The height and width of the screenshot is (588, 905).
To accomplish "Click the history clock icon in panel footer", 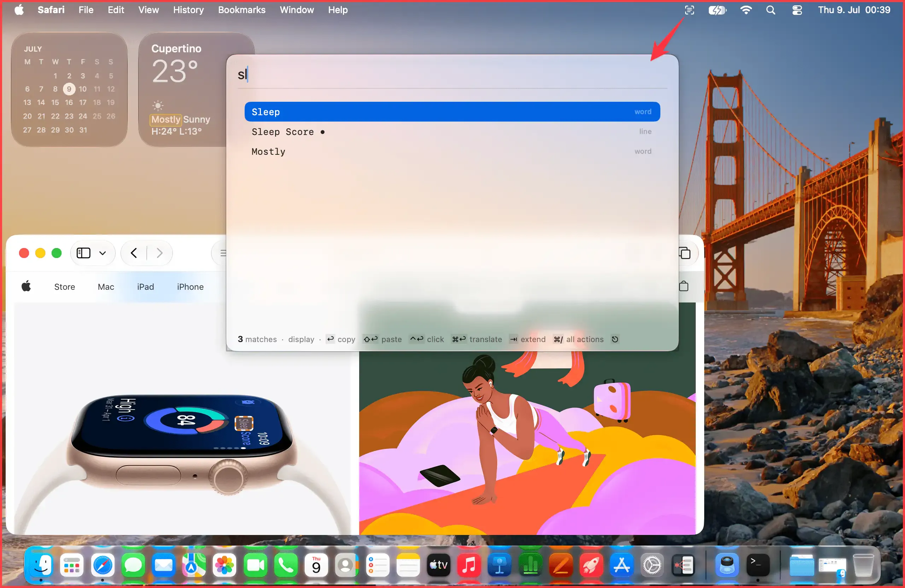I will point(615,339).
